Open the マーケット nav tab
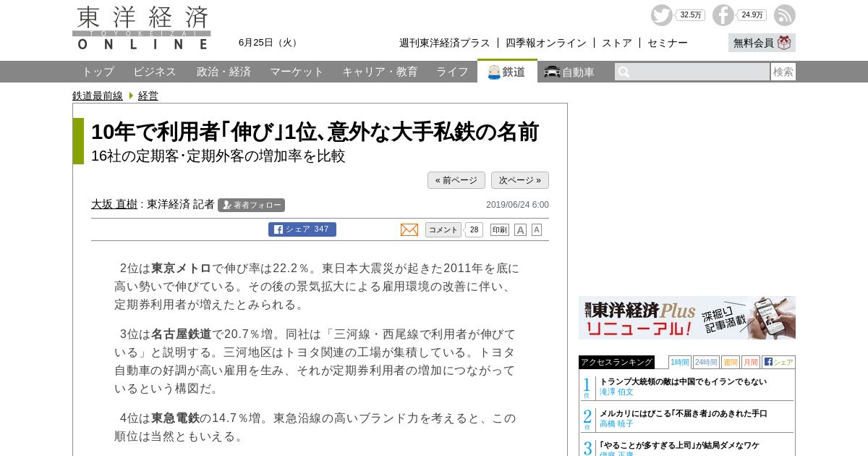 (297, 72)
